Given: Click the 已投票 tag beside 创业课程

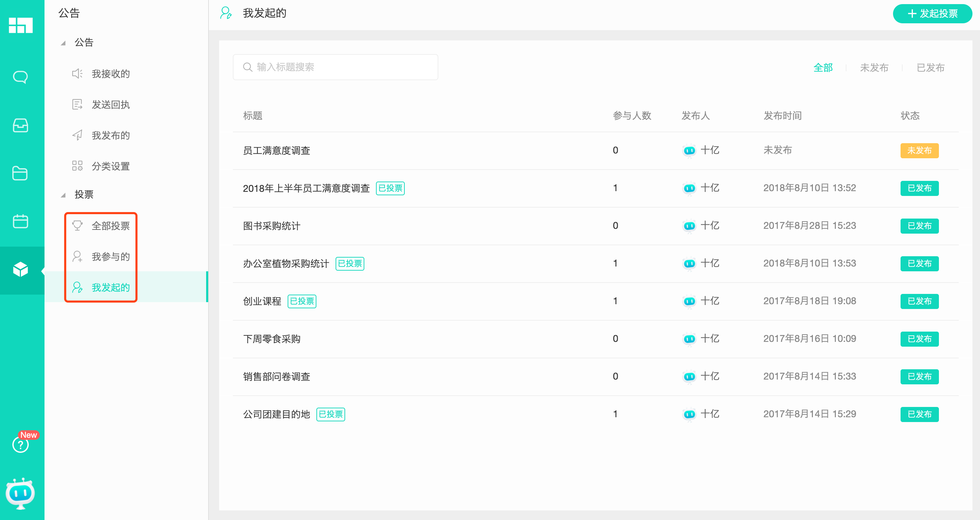Looking at the screenshot, I should click(302, 301).
